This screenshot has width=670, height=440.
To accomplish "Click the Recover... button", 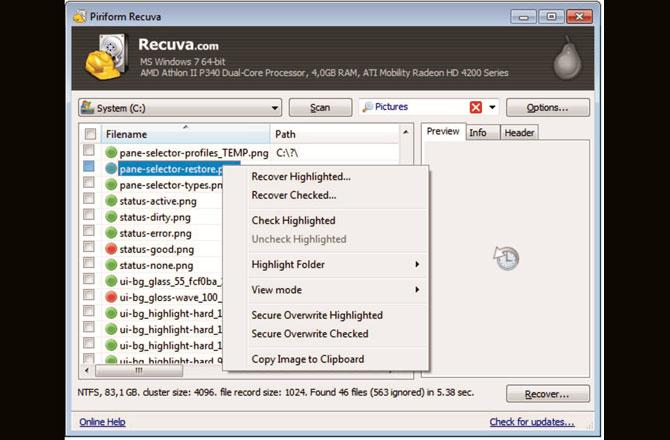I will tap(548, 394).
